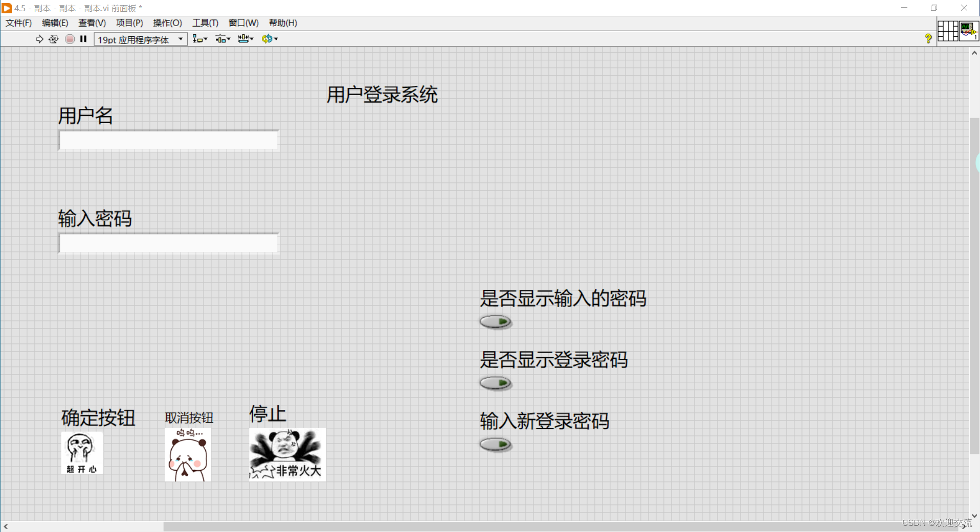Flip the 是否显示登录密码 switch on
980x532 pixels.
pos(495,383)
